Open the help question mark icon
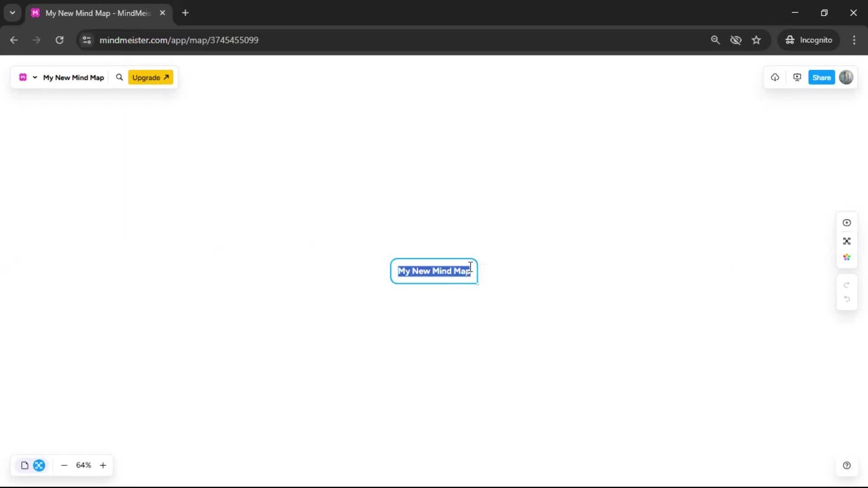Viewport: 868px width, 488px height. coord(847,465)
